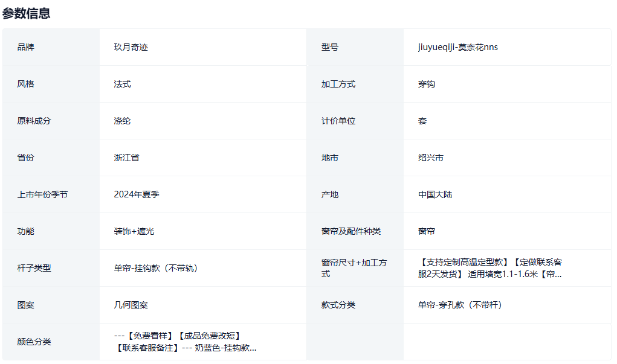Click the city value 绍兴市
The height and width of the screenshot is (364, 617).
point(430,158)
